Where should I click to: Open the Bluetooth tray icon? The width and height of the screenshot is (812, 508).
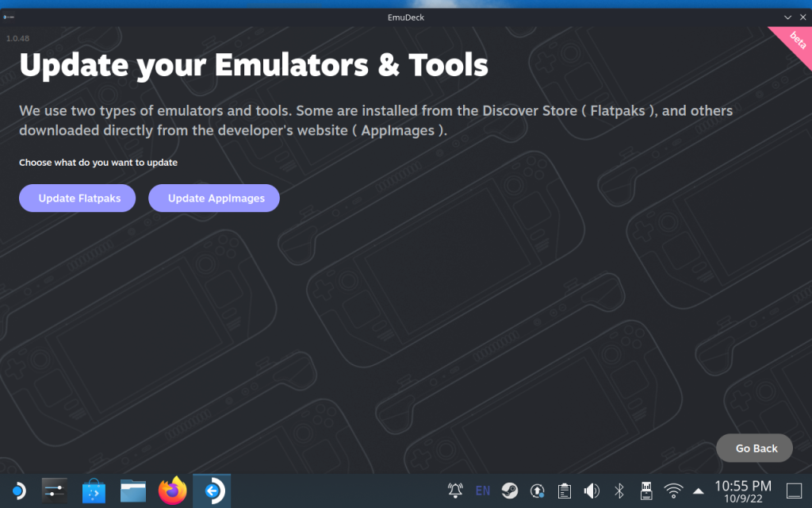[619, 491]
